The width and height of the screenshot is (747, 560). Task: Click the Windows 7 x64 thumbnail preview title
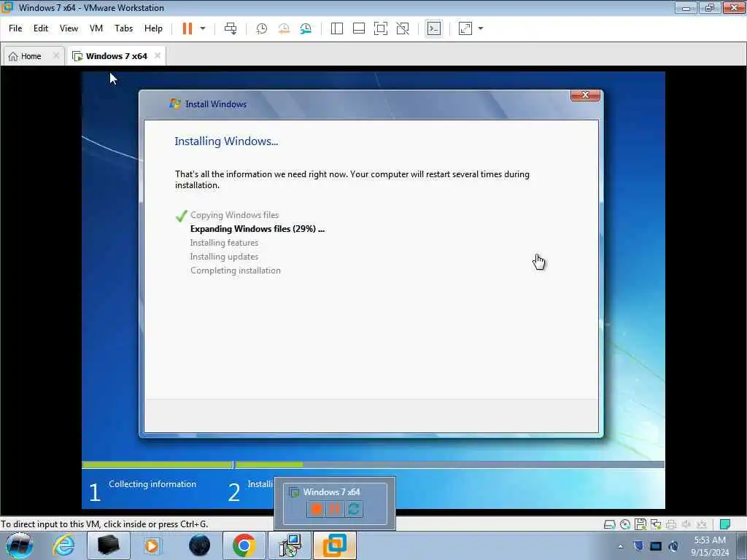pyautogui.click(x=332, y=492)
